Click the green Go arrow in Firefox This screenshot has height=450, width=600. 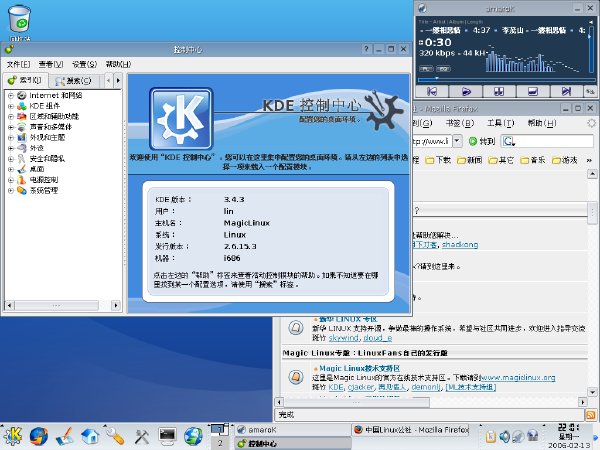pyautogui.click(x=473, y=141)
